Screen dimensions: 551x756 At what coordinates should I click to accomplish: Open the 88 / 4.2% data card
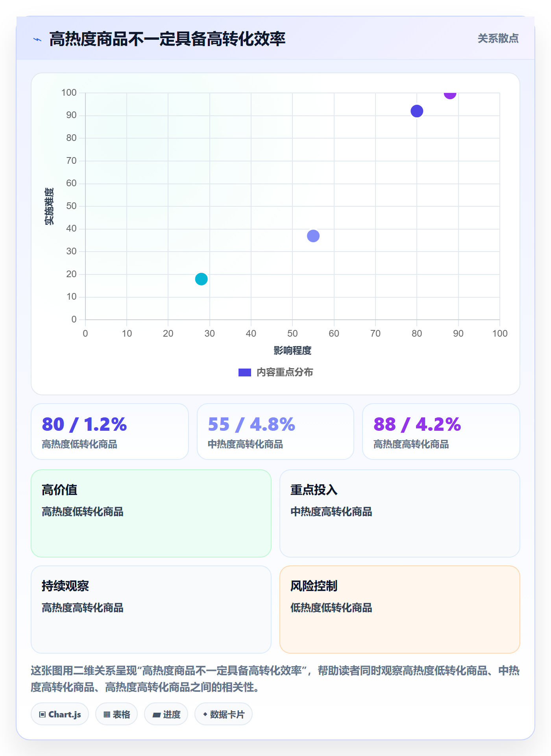pos(441,432)
